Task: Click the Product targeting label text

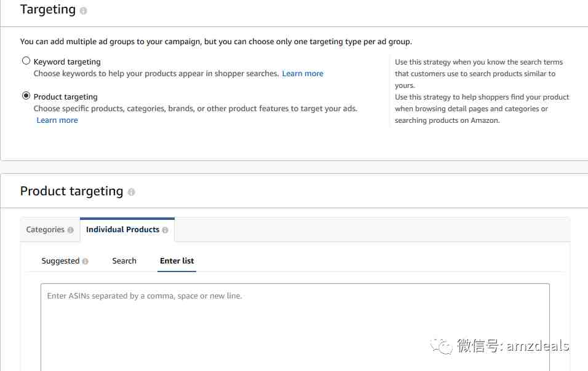Action: 66,97
